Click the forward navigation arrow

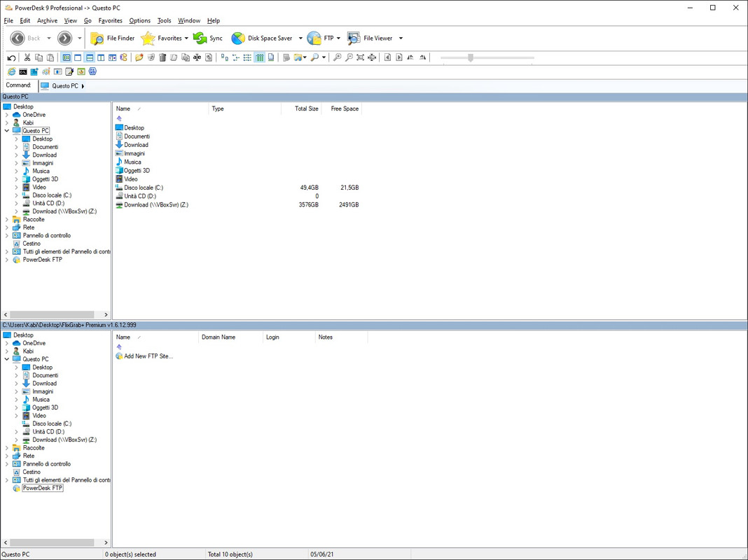[x=65, y=38]
